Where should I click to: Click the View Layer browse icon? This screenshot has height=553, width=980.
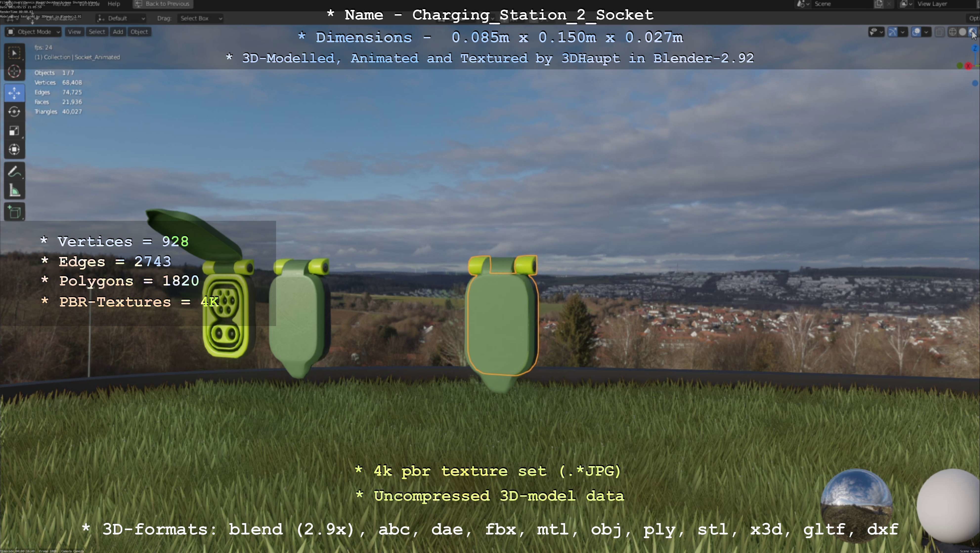[x=906, y=4]
